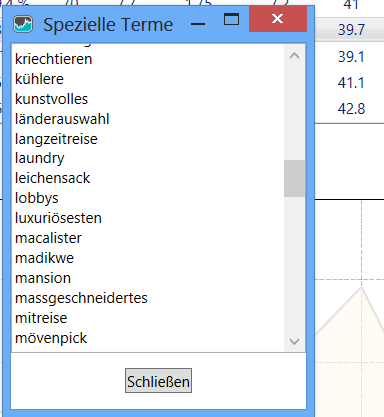Select the term 'kriechtieren'
384x417 pixels.
click(54, 59)
